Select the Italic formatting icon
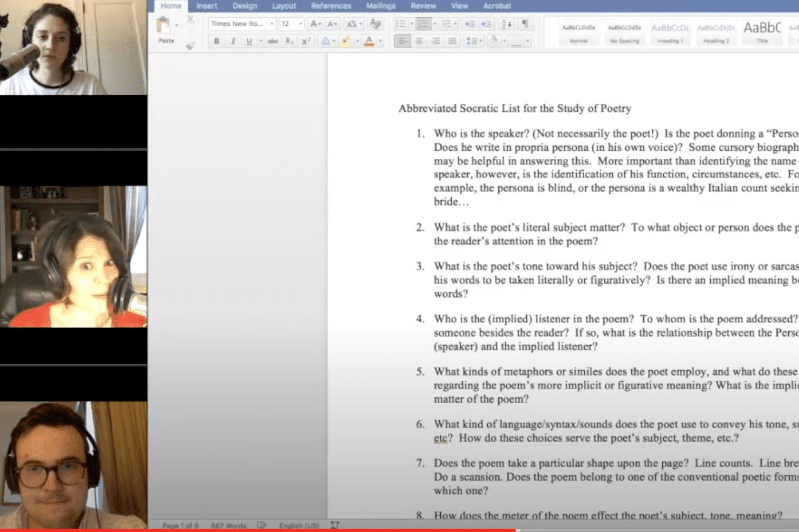799x532 pixels. click(x=233, y=41)
